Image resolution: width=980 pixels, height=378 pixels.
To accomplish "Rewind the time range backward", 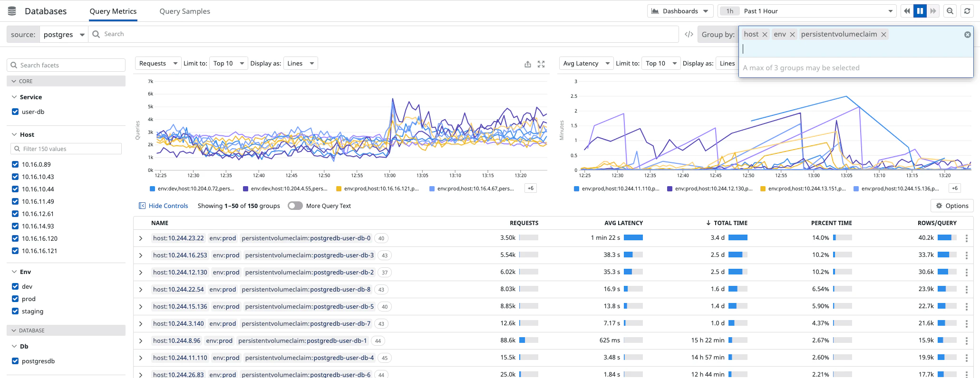I will click(x=907, y=11).
